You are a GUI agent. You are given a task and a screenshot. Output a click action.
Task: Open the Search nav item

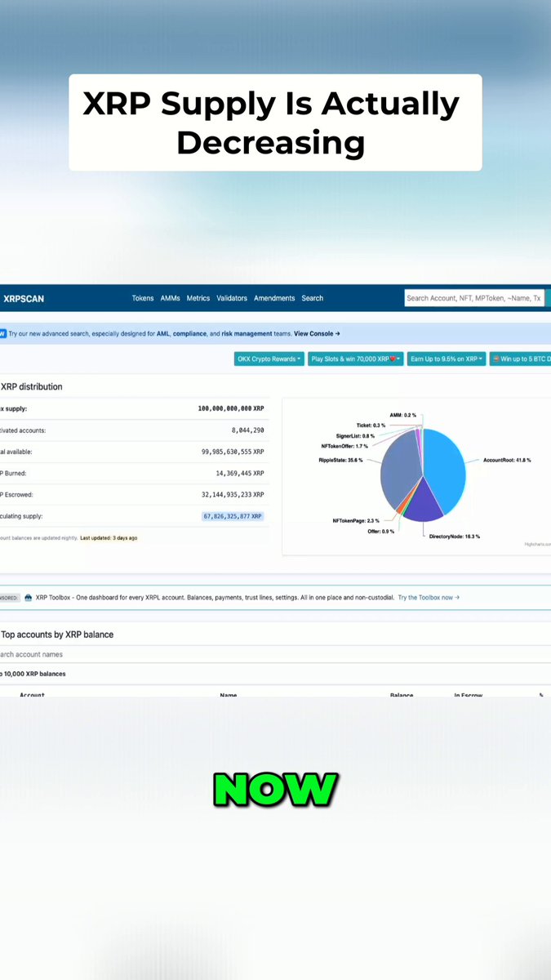click(x=313, y=298)
